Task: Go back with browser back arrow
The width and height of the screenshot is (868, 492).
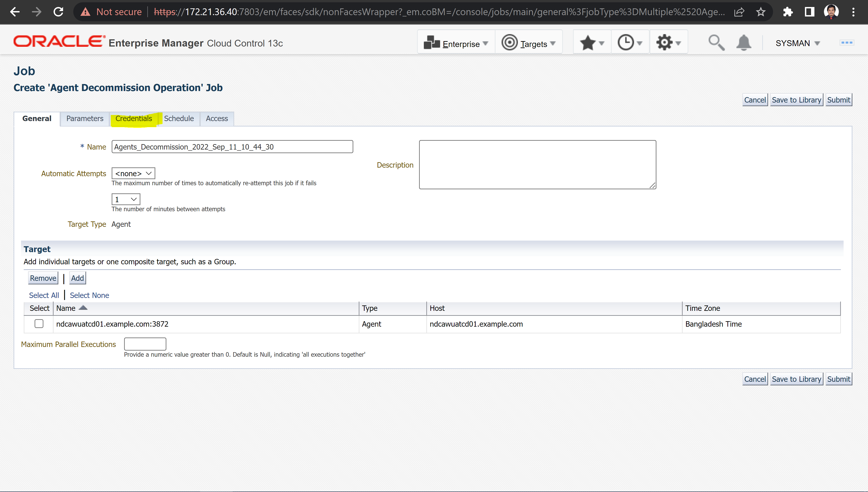Action: (15, 12)
